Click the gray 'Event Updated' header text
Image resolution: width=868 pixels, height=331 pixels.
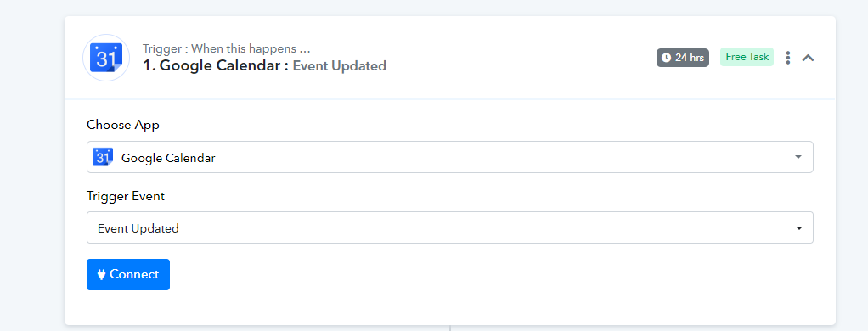pos(340,66)
